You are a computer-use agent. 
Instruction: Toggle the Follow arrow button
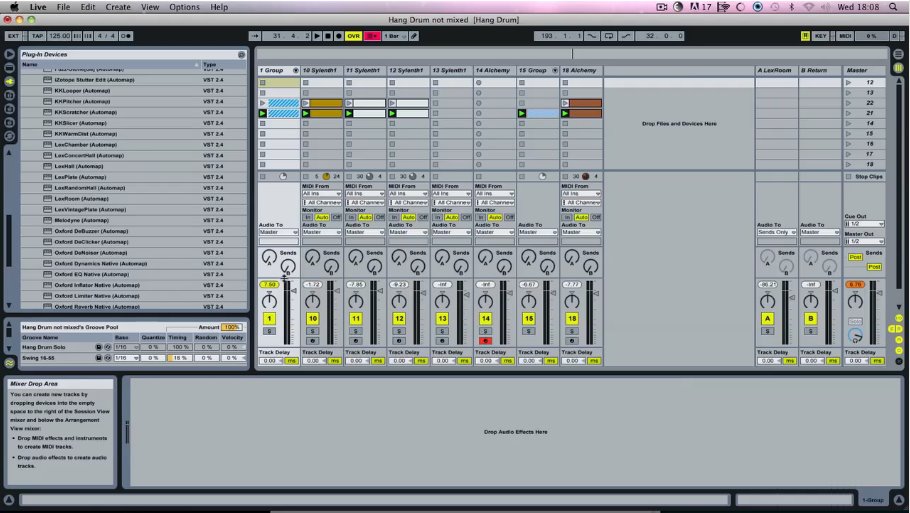pos(254,36)
